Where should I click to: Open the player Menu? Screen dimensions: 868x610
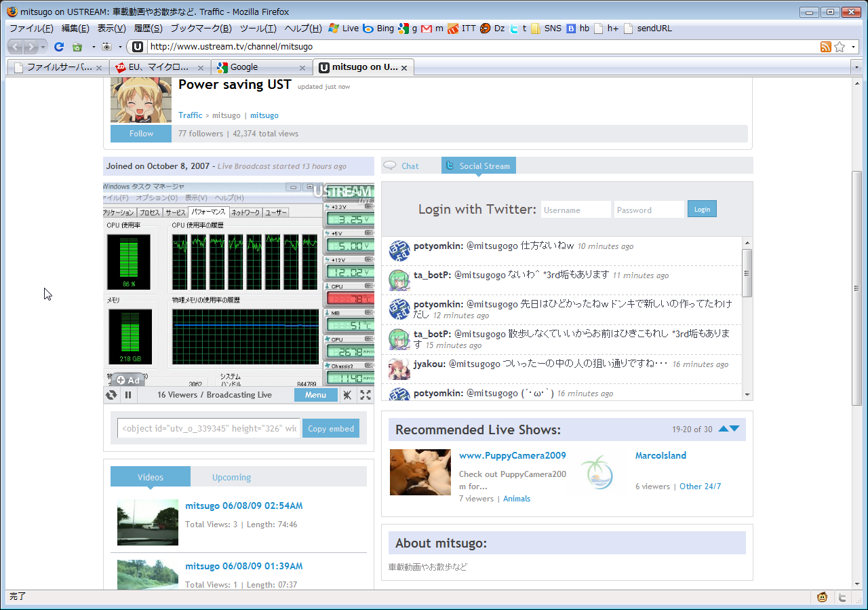click(315, 395)
